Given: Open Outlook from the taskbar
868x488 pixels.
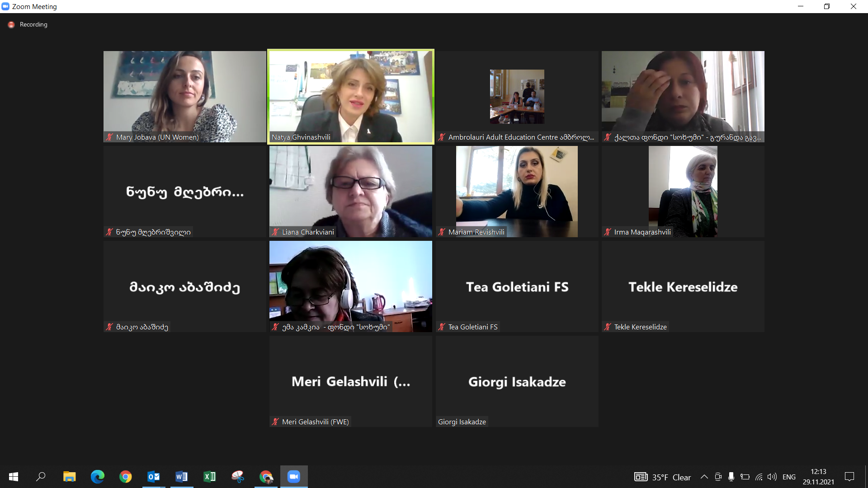Looking at the screenshot, I should (x=153, y=477).
